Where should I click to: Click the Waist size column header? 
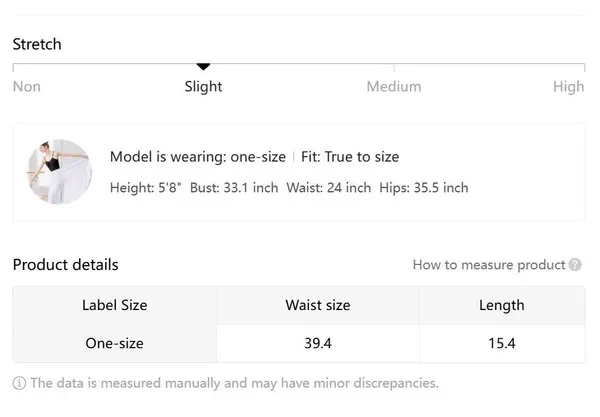318,305
